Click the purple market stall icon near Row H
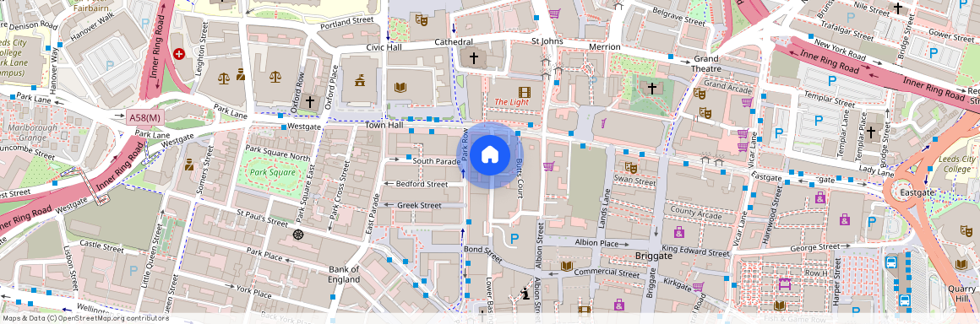 (784, 283)
